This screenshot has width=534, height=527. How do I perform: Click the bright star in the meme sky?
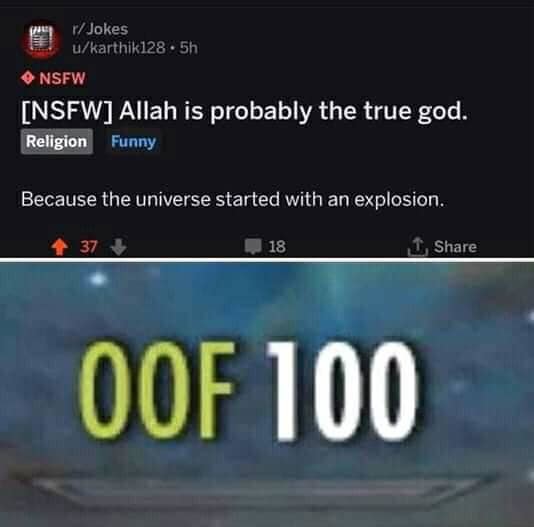point(98,279)
